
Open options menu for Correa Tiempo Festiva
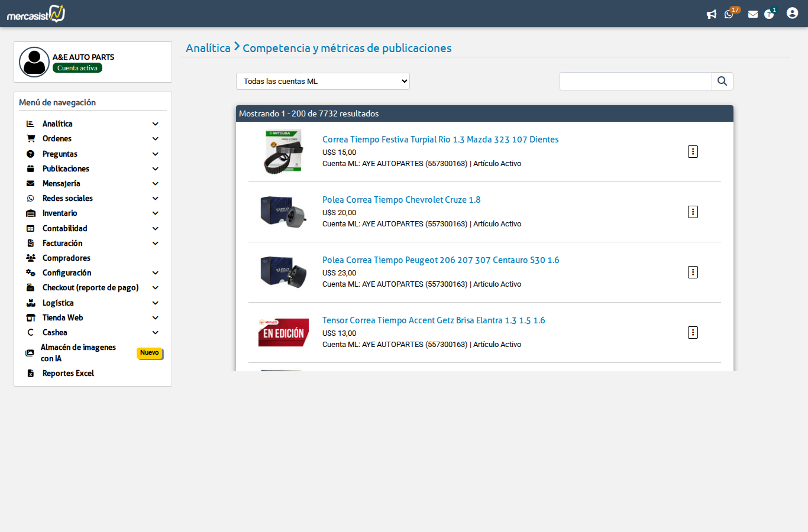(x=693, y=152)
